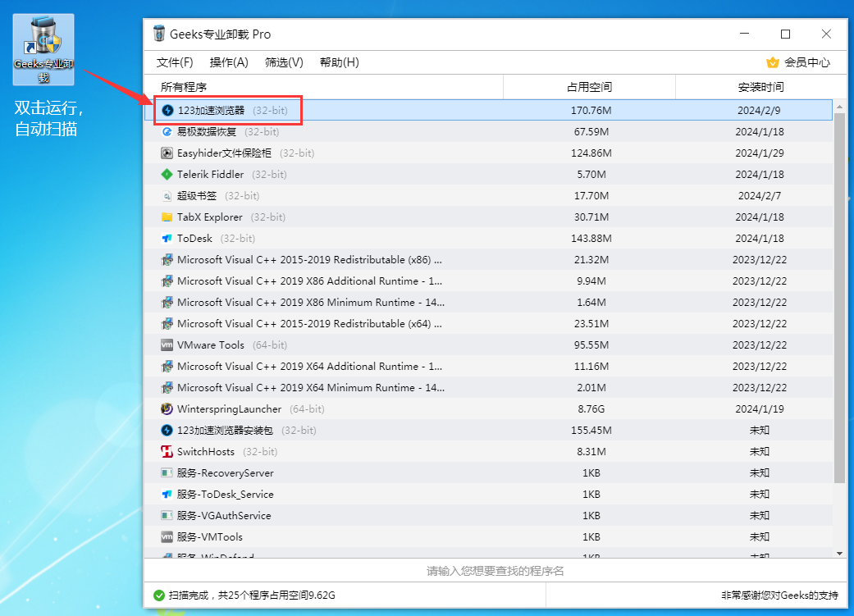Open the 操作(A) menu

click(229, 62)
